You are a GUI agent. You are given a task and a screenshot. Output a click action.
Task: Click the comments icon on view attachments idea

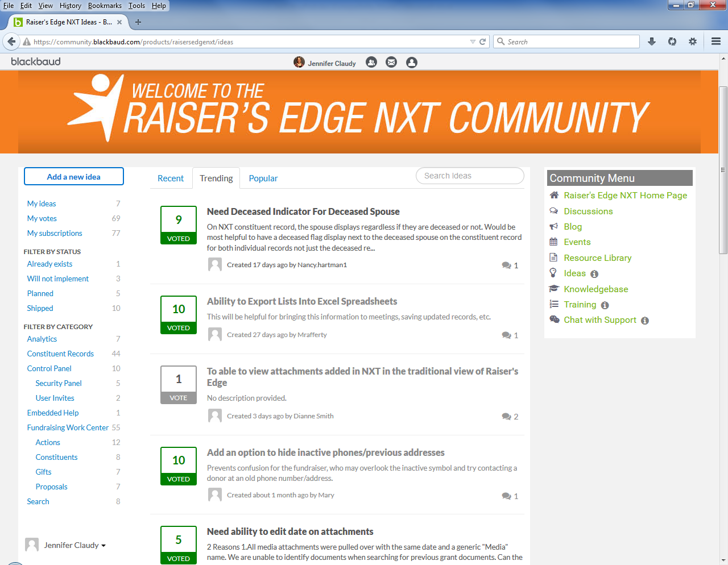(506, 417)
